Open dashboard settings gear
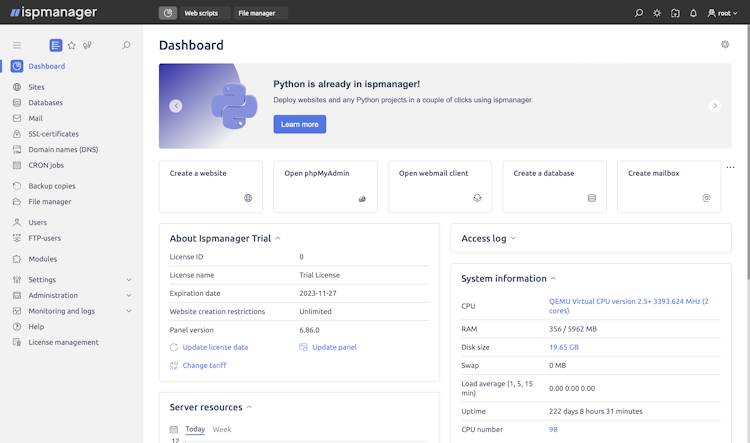 tap(725, 44)
